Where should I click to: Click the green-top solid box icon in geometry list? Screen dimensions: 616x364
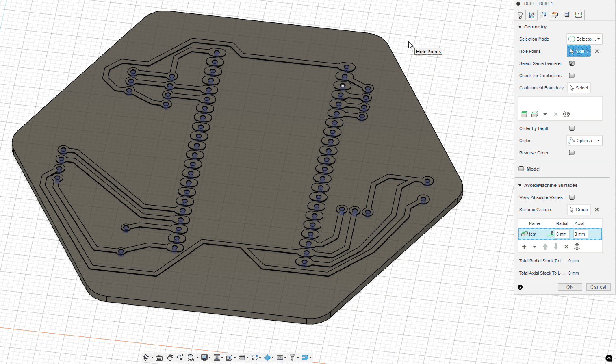point(524,114)
